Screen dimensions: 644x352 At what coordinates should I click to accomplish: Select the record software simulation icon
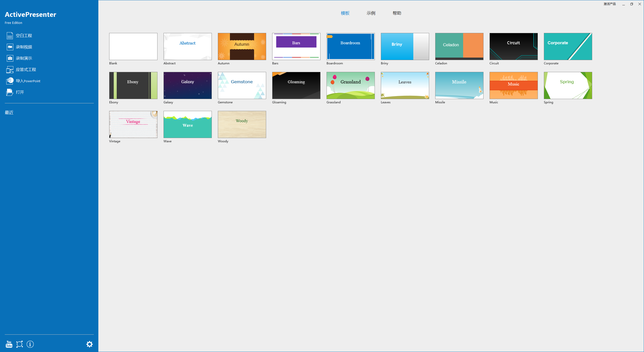coord(10,58)
